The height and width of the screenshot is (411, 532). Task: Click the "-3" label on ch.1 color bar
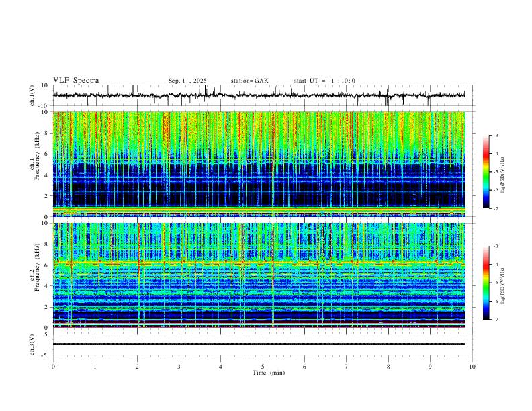(x=495, y=135)
